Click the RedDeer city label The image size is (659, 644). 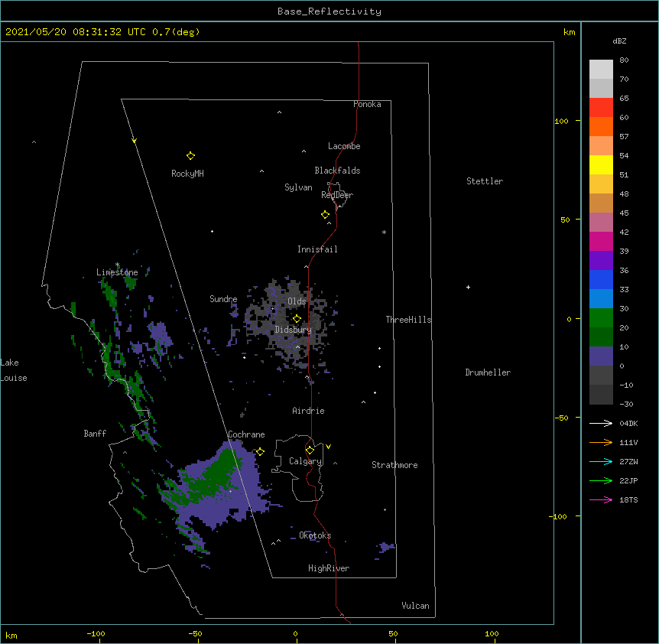pos(337,195)
